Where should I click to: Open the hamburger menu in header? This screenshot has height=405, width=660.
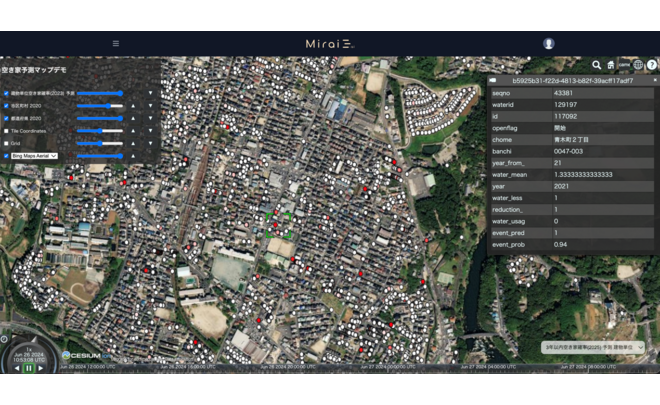[116, 43]
